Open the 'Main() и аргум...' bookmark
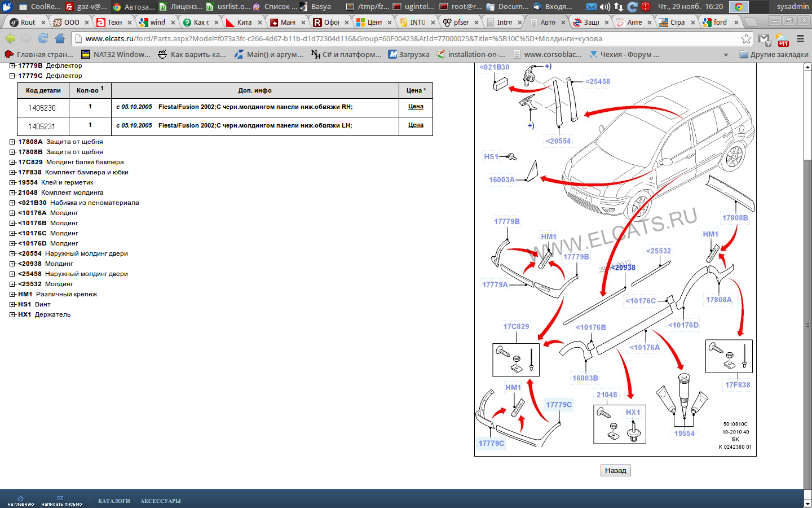Image resolution: width=812 pixels, height=508 pixels. [268, 55]
